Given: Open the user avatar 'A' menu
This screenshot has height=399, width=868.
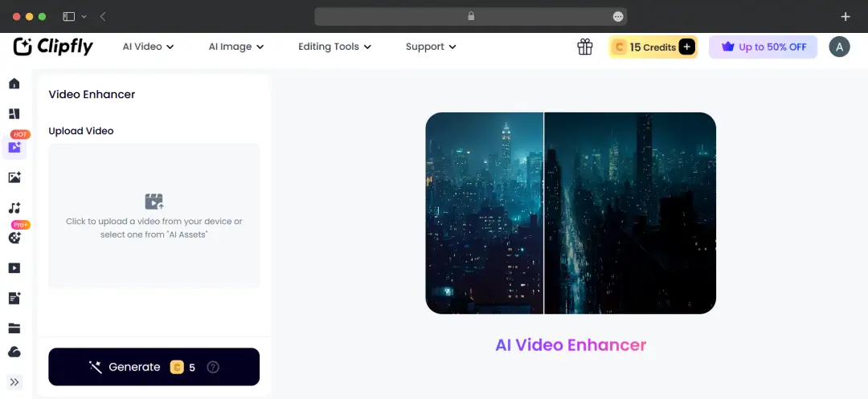Looking at the screenshot, I should pos(839,47).
